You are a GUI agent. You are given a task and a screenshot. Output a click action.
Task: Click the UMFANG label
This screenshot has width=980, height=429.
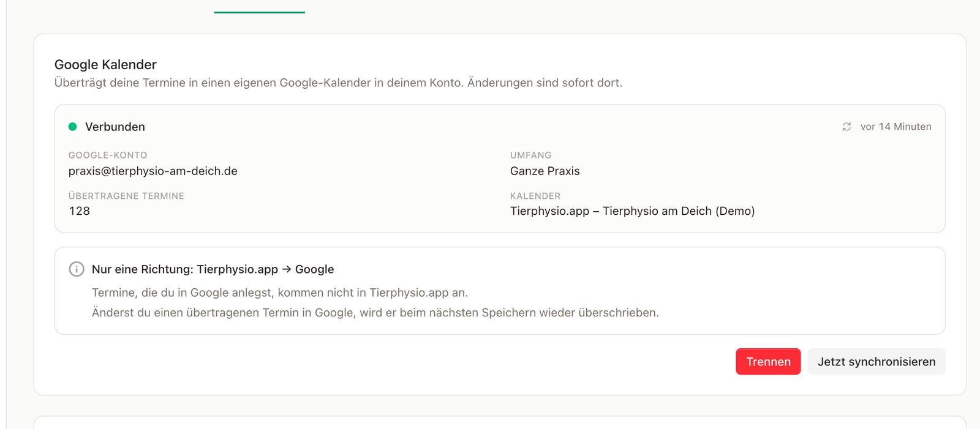point(531,155)
